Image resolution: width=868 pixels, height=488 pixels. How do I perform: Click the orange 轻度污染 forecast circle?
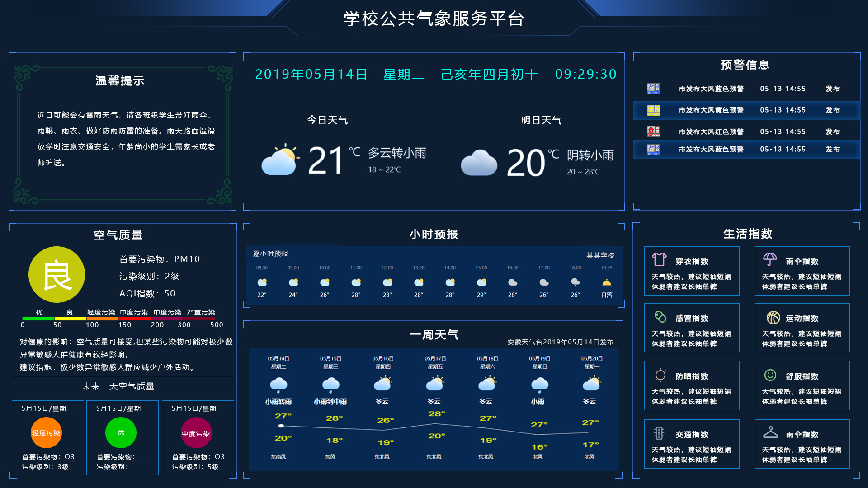coord(46,433)
